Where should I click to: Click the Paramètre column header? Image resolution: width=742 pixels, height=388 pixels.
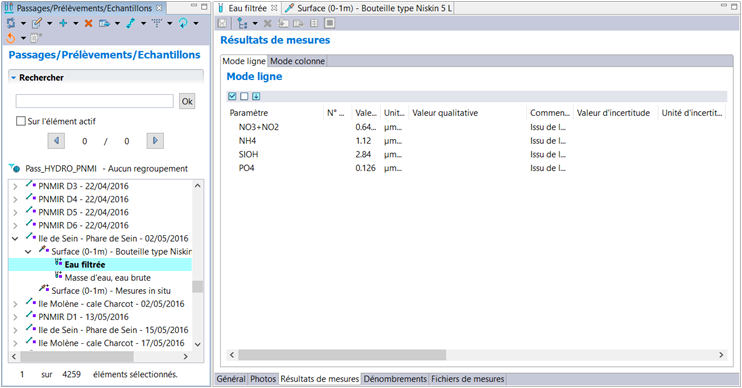[x=275, y=113]
